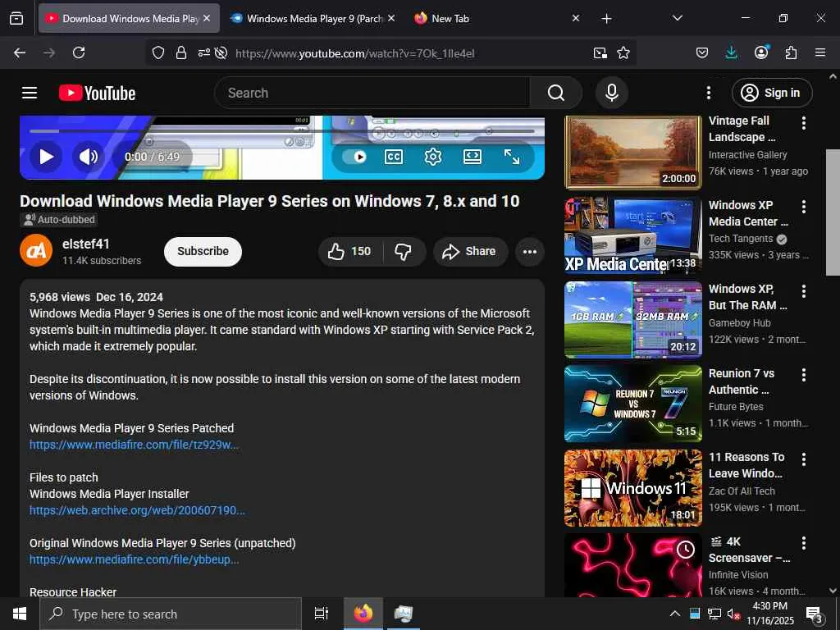Open menu for Vintage Fall Landscape video
This screenshot has width=840, height=630.
coord(803,123)
